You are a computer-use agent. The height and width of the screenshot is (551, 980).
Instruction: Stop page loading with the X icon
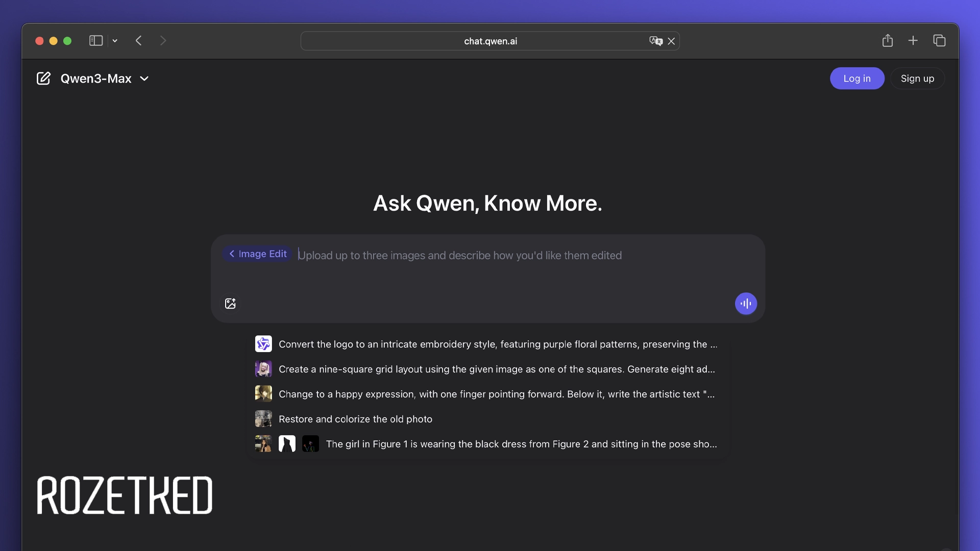coord(672,41)
